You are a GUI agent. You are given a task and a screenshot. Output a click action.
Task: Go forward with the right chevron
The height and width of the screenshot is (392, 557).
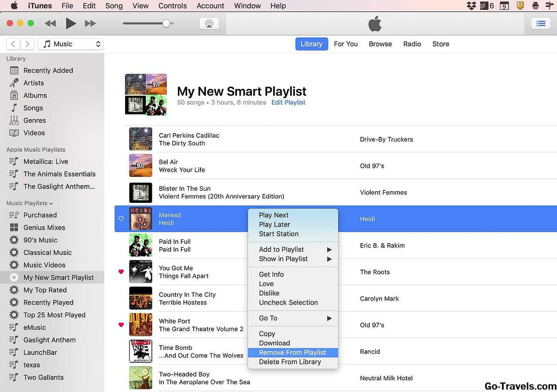click(x=27, y=44)
